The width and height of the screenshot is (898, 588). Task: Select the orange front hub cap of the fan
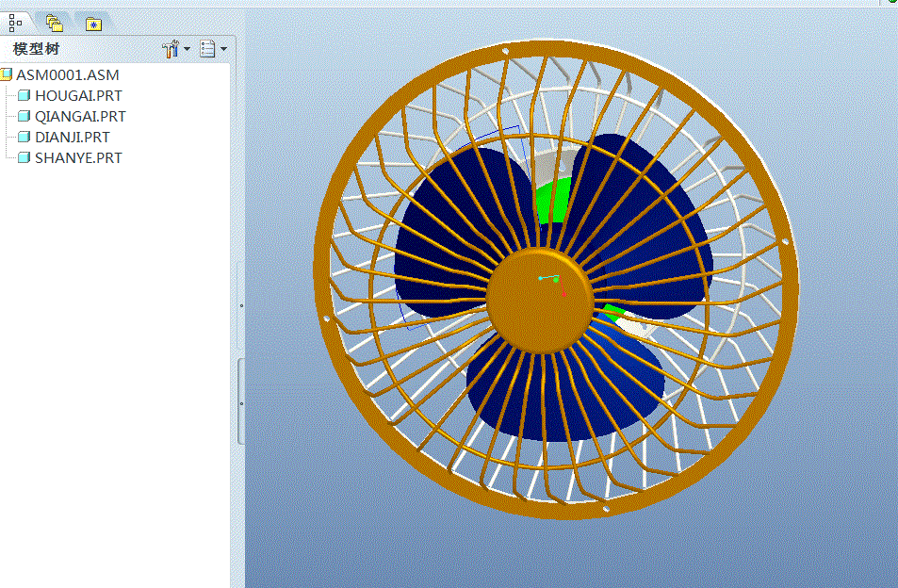pyautogui.click(x=540, y=302)
